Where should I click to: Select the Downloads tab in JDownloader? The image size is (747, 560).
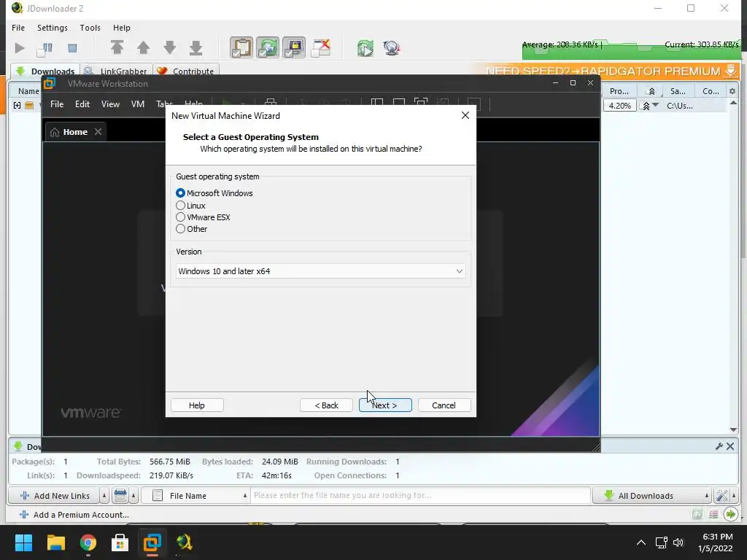[x=45, y=71]
